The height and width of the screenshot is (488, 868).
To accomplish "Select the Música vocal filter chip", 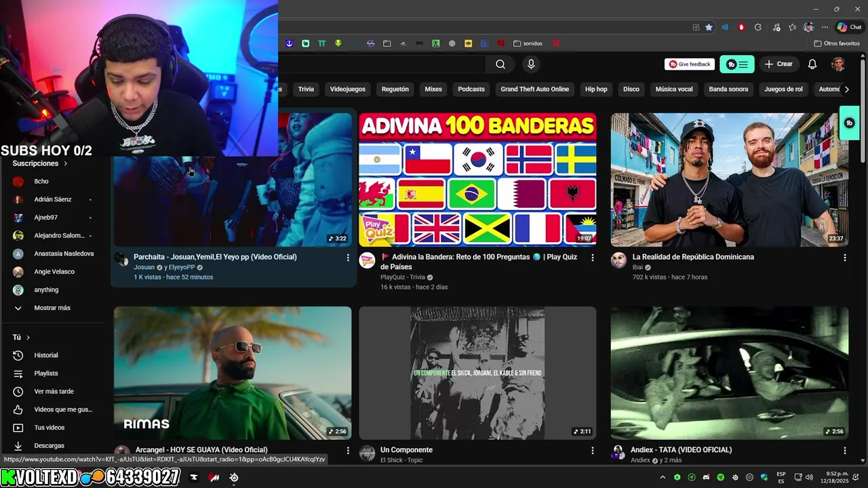I will (674, 89).
